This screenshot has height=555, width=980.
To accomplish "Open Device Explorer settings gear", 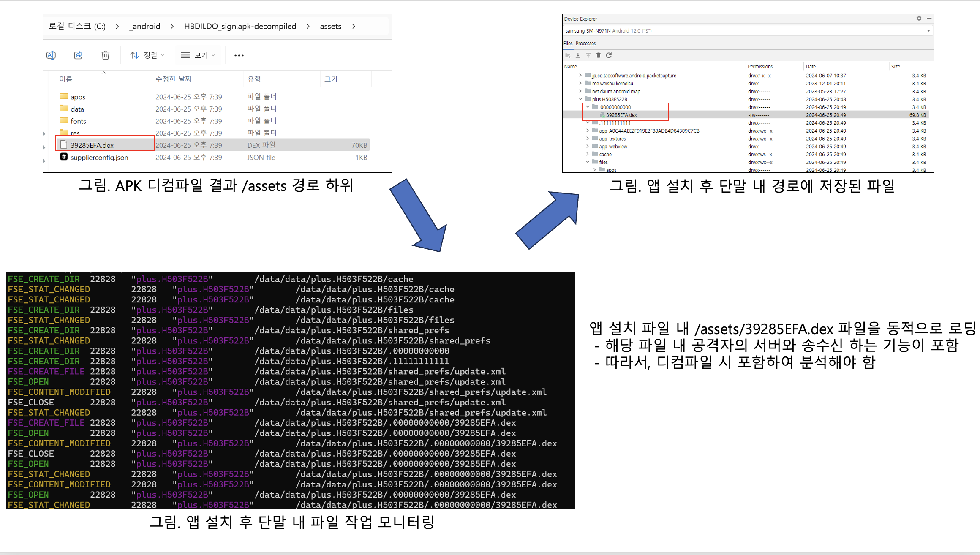I will coord(919,19).
